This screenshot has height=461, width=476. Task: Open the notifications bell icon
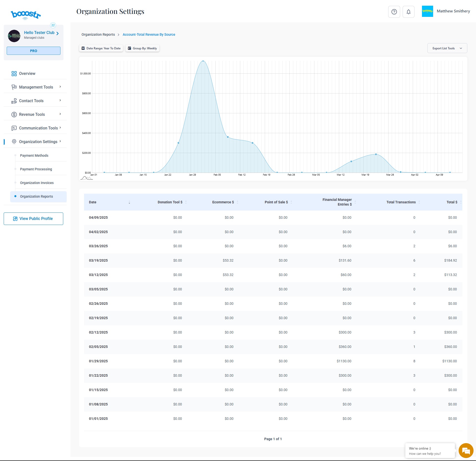point(408,12)
